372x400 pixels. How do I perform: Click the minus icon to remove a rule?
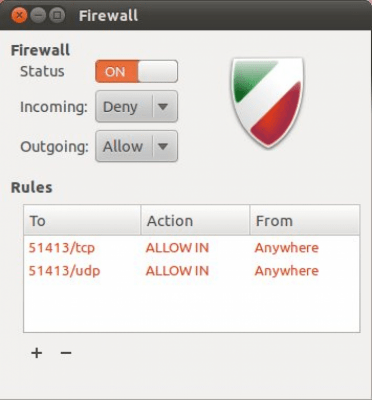click(x=66, y=353)
